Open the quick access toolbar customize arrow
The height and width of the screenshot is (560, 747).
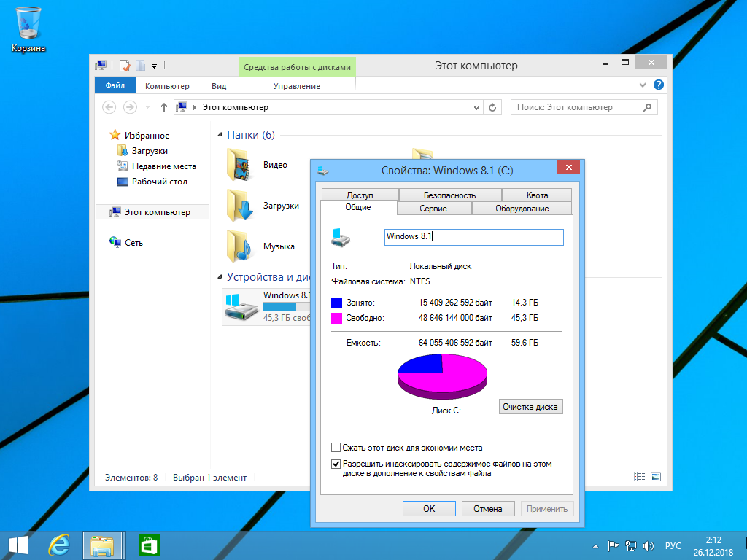click(155, 66)
